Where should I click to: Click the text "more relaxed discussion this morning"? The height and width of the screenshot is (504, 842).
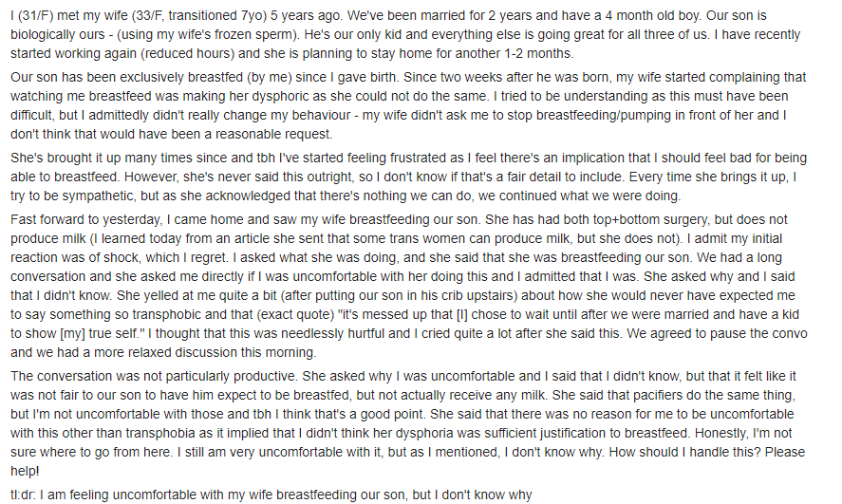point(207,353)
